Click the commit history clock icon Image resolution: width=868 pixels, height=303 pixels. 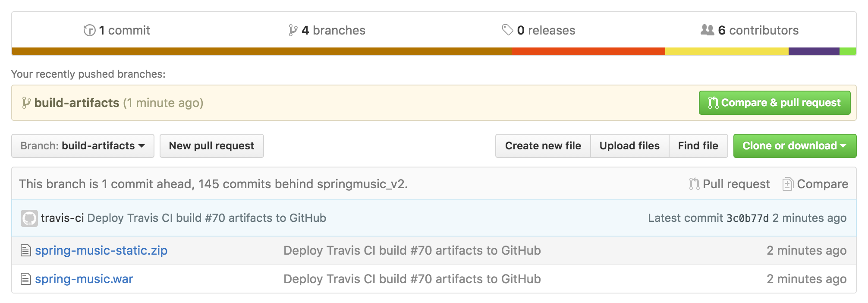point(89,30)
